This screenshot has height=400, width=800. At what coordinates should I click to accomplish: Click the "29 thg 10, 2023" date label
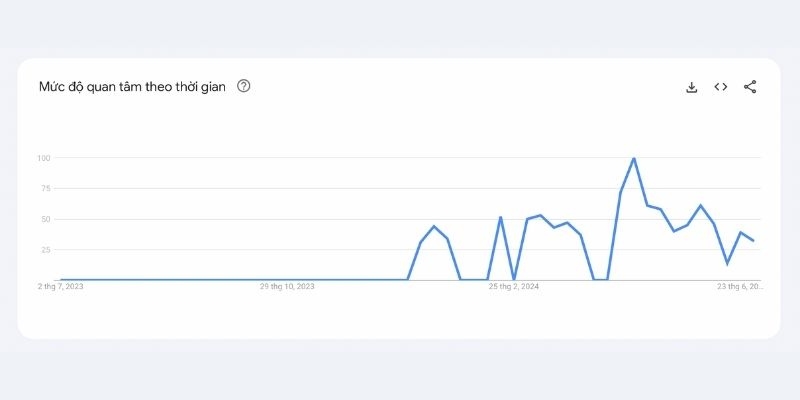coord(287,287)
